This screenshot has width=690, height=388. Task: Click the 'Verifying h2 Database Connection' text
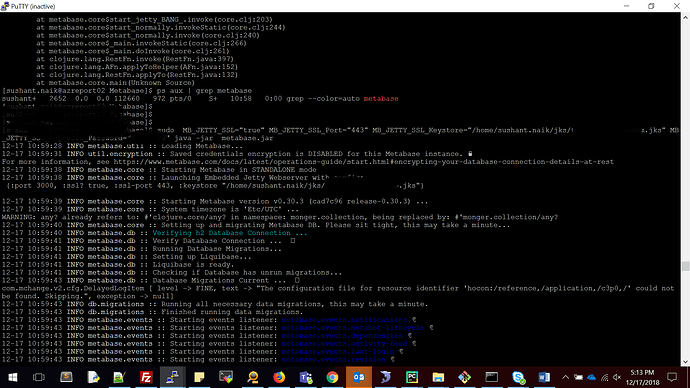[230, 233]
